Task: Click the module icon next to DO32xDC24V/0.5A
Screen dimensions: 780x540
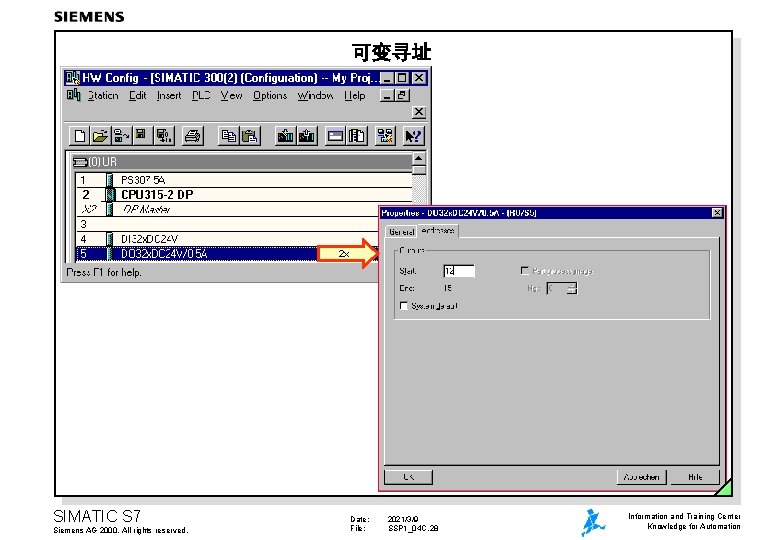Action: pyautogui.click(x=109, y=254)
